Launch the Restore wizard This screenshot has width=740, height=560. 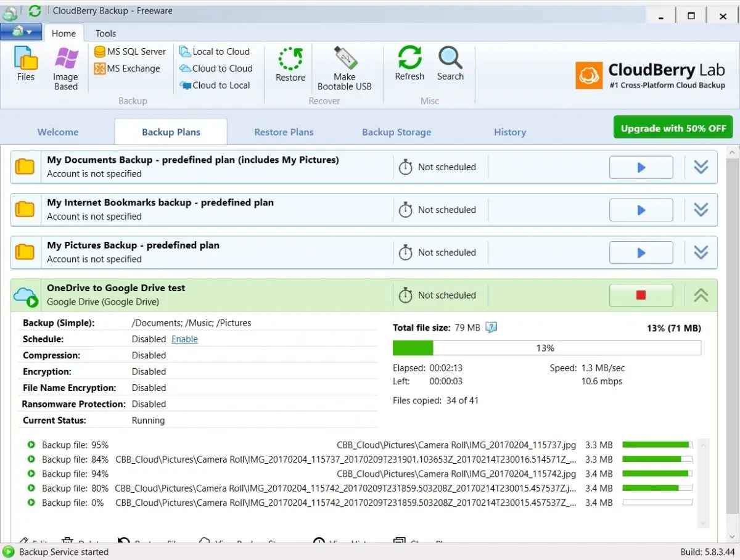(290, 65)
